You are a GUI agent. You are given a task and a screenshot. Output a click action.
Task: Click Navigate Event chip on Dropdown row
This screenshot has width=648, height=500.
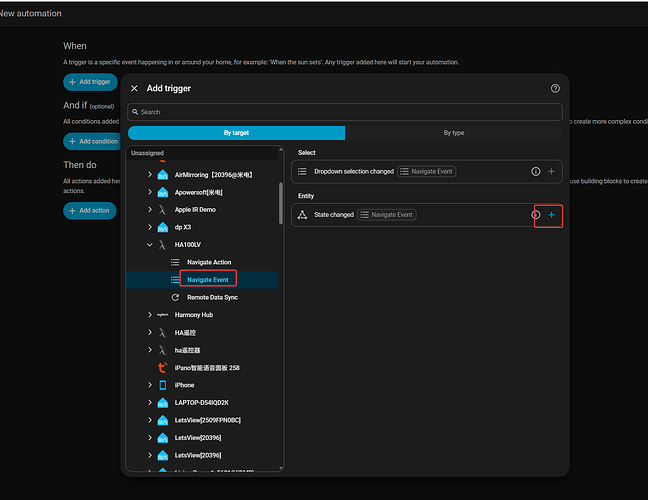(x=427, y=171)
